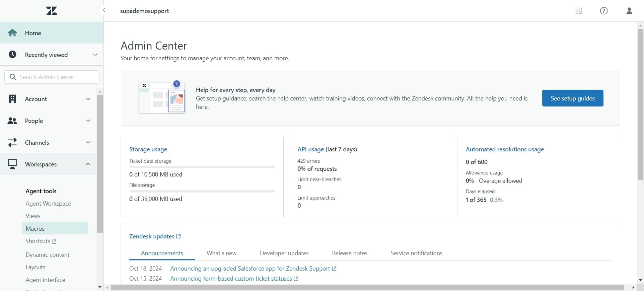Click the Zendesk logo icon

(52, 11)
